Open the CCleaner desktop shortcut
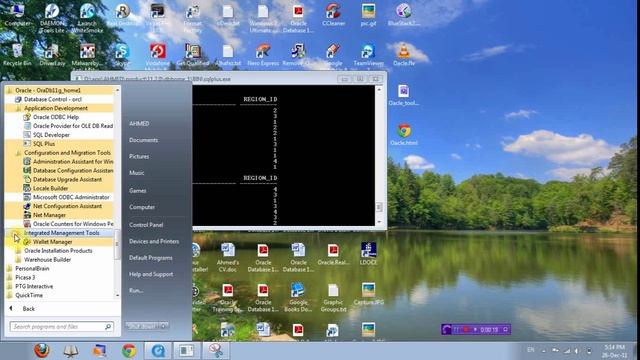640x360 pixels. (333, 16)
